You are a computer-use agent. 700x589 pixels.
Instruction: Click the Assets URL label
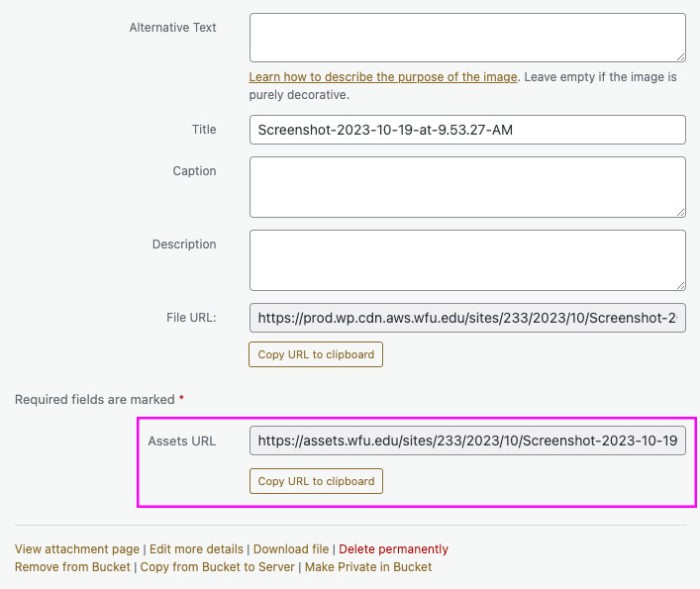[x=182, y=441]
